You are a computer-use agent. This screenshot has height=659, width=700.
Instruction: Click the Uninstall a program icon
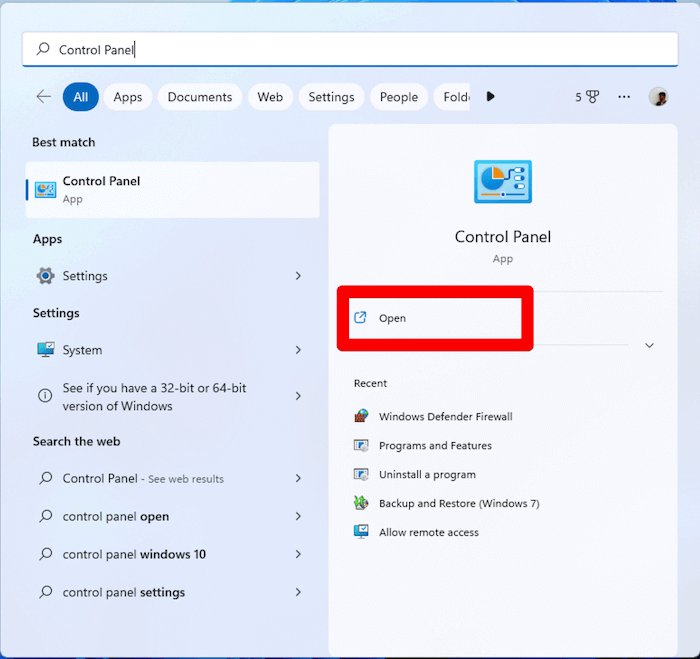pyautogui.click(x=361, y=474)
